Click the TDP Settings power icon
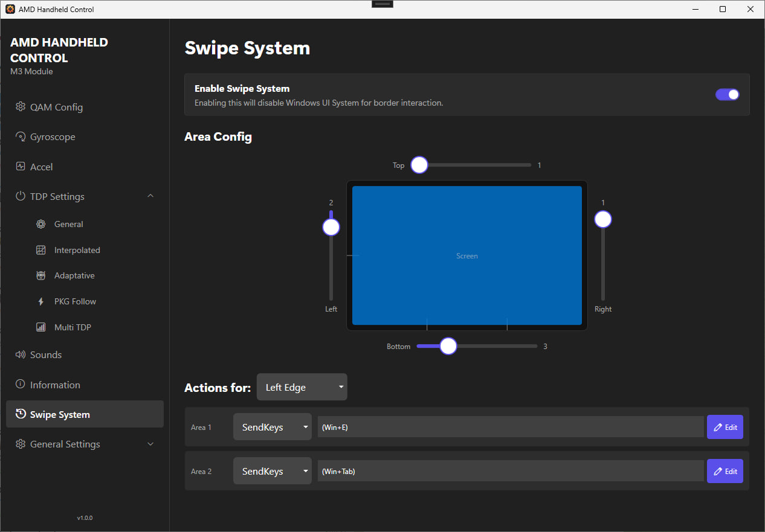The width and height of the screenshot is (765, 532). point(21,196)
